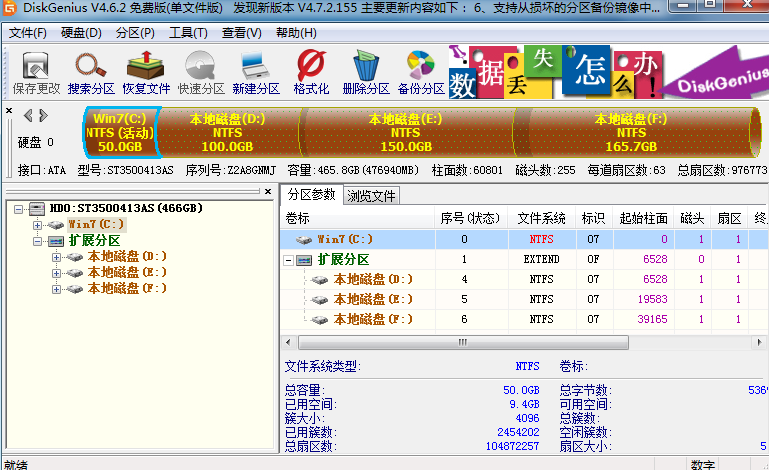
Task: Select 本地磁盘 (E:) in left tree
Action: coord(127,272)
